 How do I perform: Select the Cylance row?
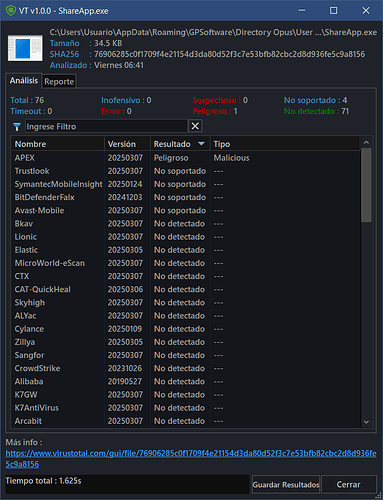[186, 329]
